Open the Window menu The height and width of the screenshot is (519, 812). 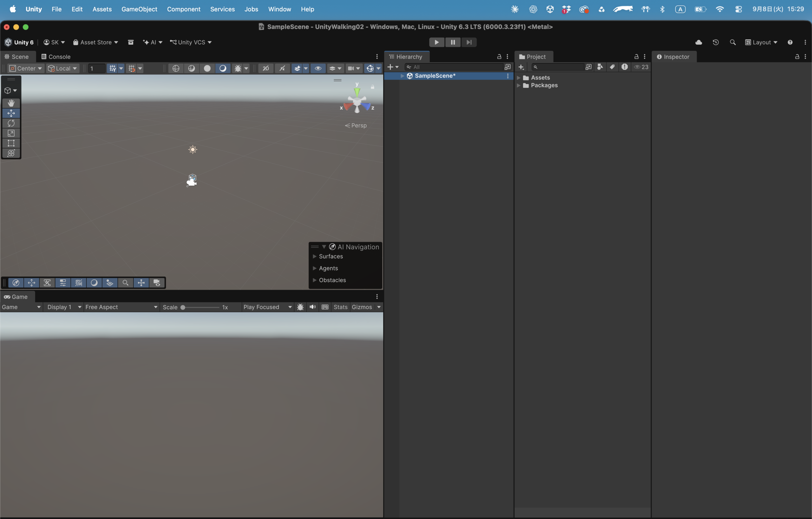[x=279, y=9]
